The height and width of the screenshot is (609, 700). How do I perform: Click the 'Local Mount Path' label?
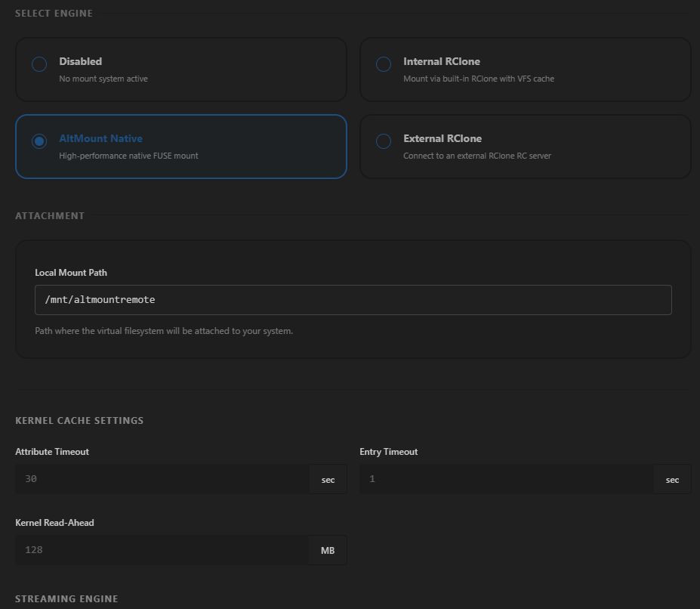click(71, 273)
